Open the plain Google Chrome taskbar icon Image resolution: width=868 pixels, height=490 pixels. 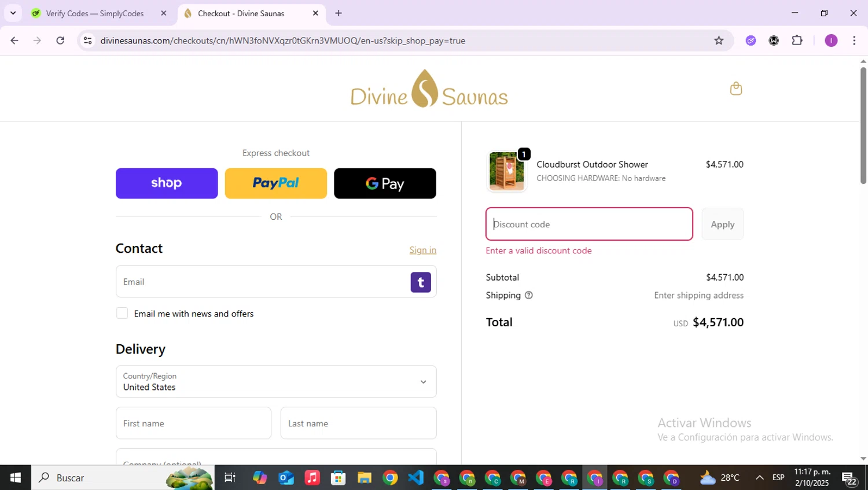(x=390, y=478)
